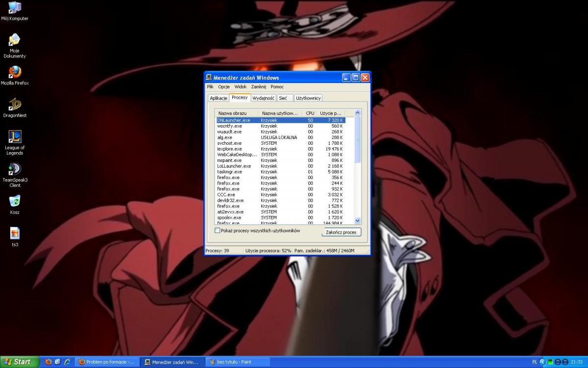Click the process list vertical scrollbar thumb
Image resolution: width=588 pixels, height=368 pixels.
click(x=357, y=139)
